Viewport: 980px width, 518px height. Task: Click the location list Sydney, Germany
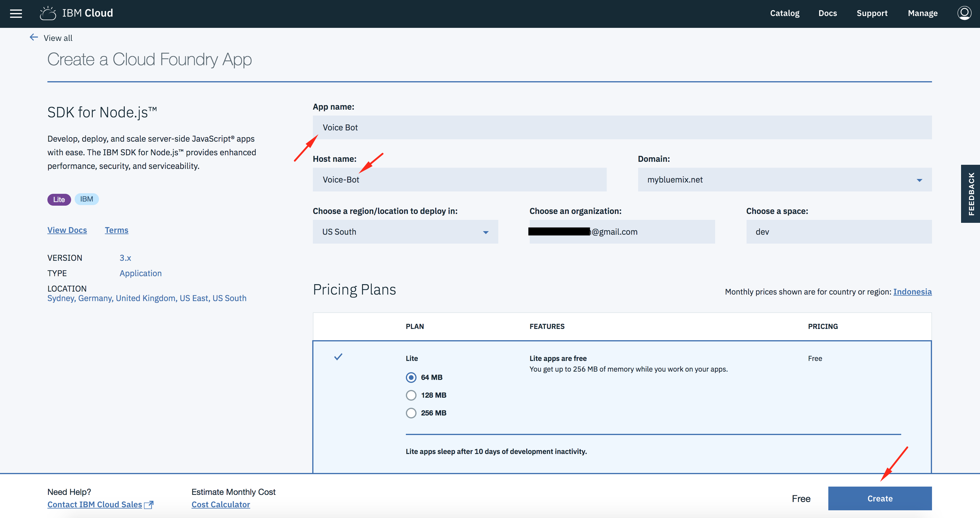(147, 298)
